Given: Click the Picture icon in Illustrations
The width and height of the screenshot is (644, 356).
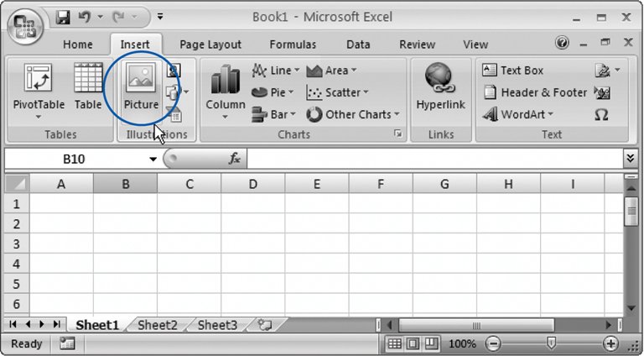Looking at the screenshot, I should click(140, 86).
